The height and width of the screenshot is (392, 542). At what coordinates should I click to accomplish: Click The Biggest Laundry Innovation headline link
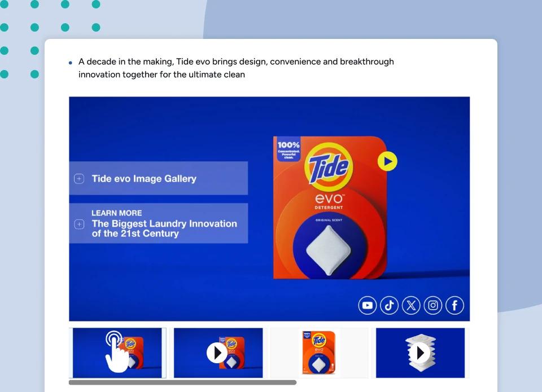coord(164,228)
